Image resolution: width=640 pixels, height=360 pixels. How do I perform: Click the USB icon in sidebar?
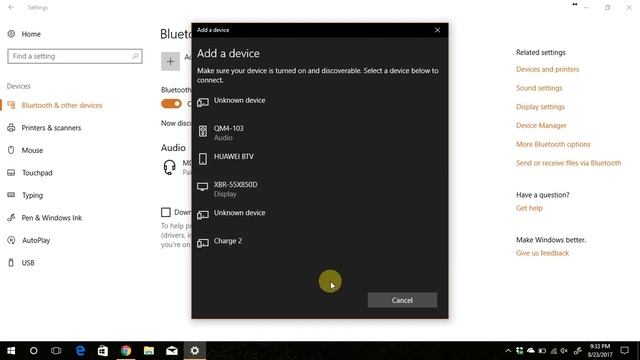(11, 262)
